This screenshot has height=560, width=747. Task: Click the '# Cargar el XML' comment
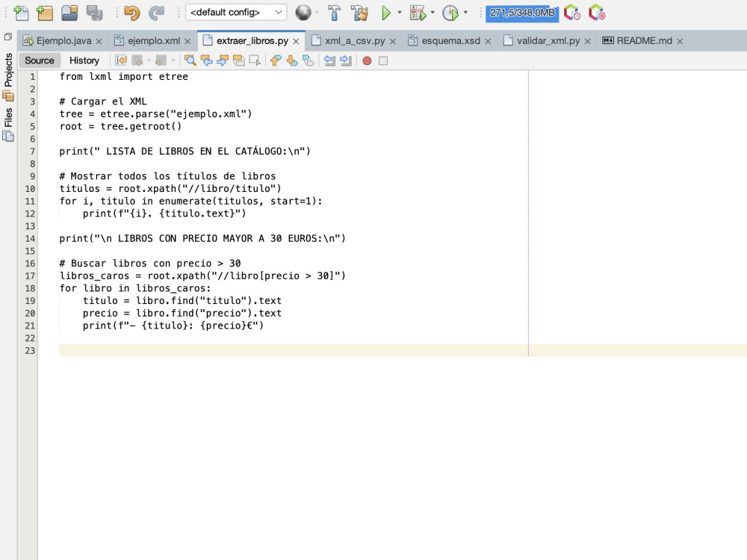pyautogui.click(x=103, y=102)
